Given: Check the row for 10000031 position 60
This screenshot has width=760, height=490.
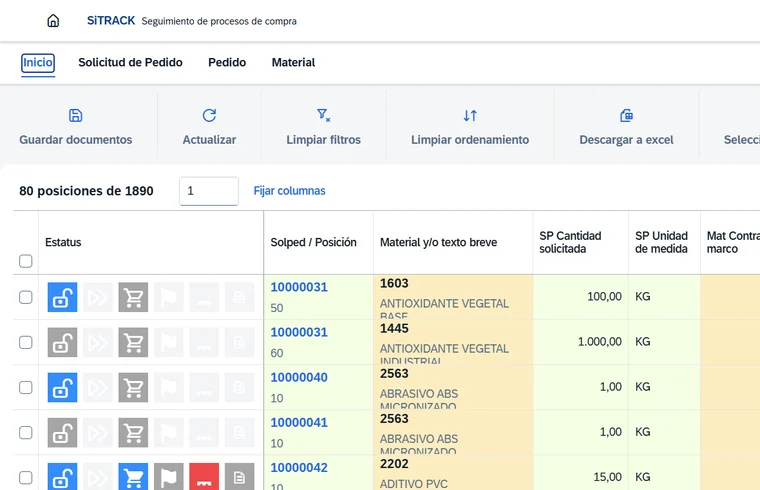Looking at the screenshot, I should 26,342.
